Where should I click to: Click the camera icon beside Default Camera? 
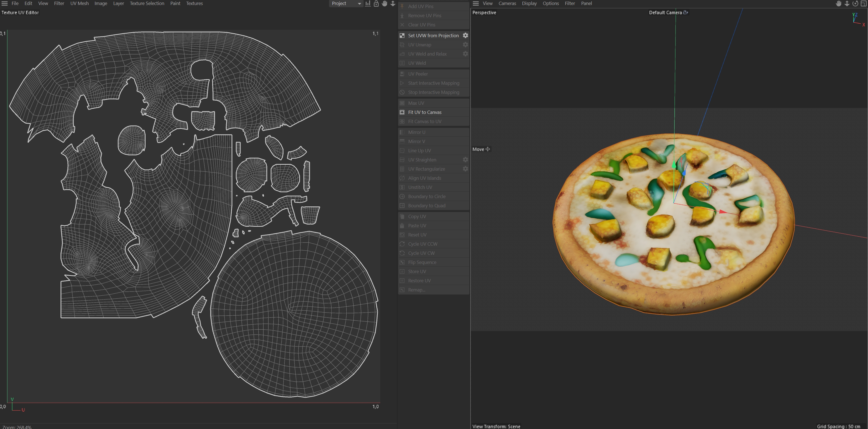pyautogui.click(x=685, y=13)
